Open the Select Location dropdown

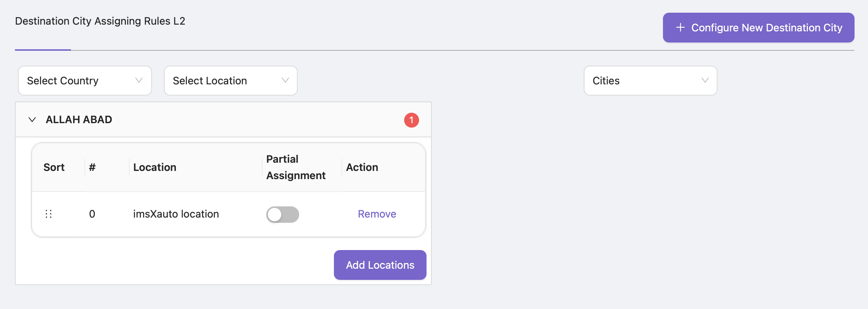click(230, 81)
